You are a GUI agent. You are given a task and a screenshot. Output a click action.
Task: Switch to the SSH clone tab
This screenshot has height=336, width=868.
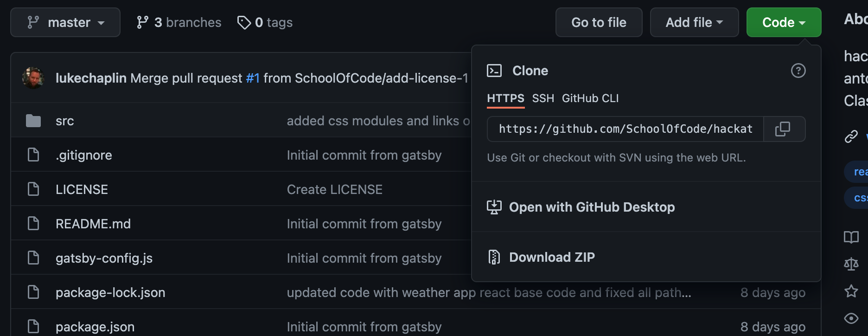point(543,98)
